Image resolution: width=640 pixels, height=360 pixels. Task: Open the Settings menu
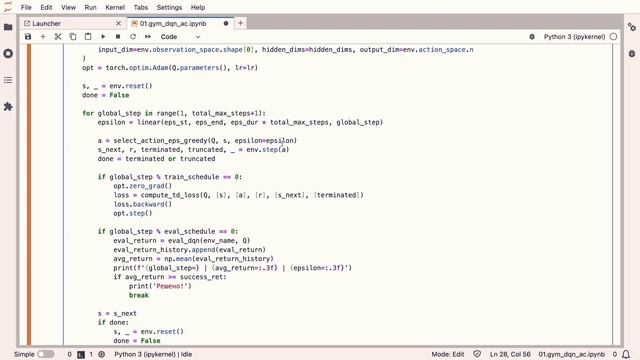point(169,7)
